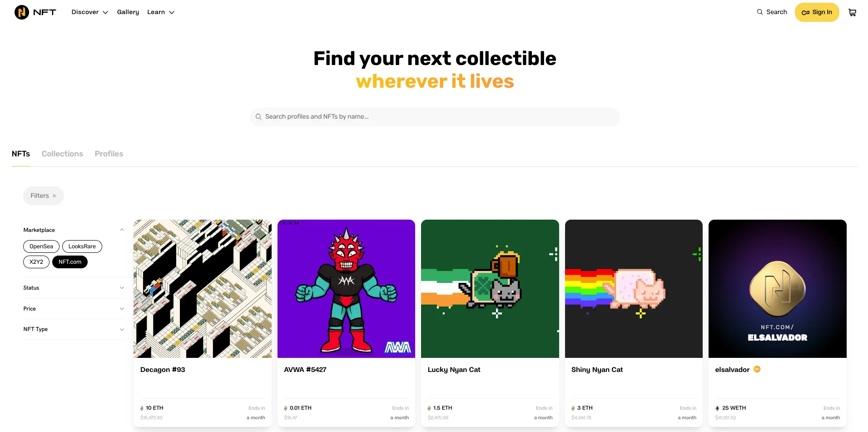
Task: Toggle the OpenSea marketplace filter
Action: coord(41,246)
